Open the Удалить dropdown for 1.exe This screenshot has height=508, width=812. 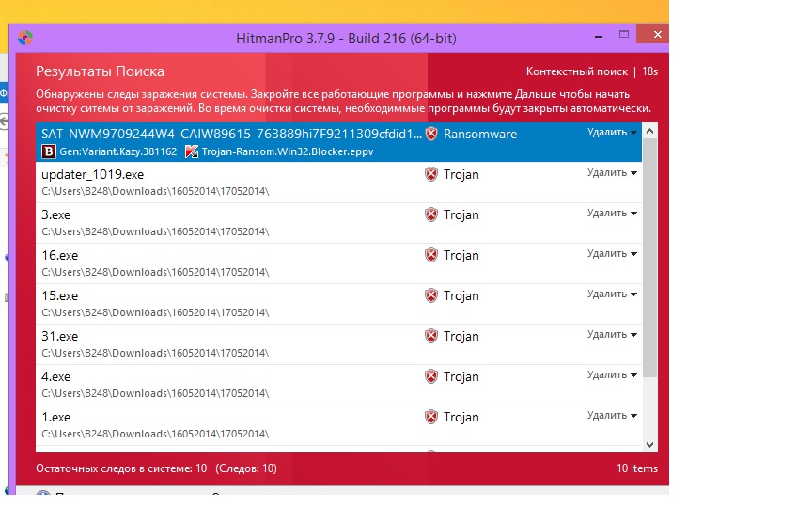[x=612, y=415]
